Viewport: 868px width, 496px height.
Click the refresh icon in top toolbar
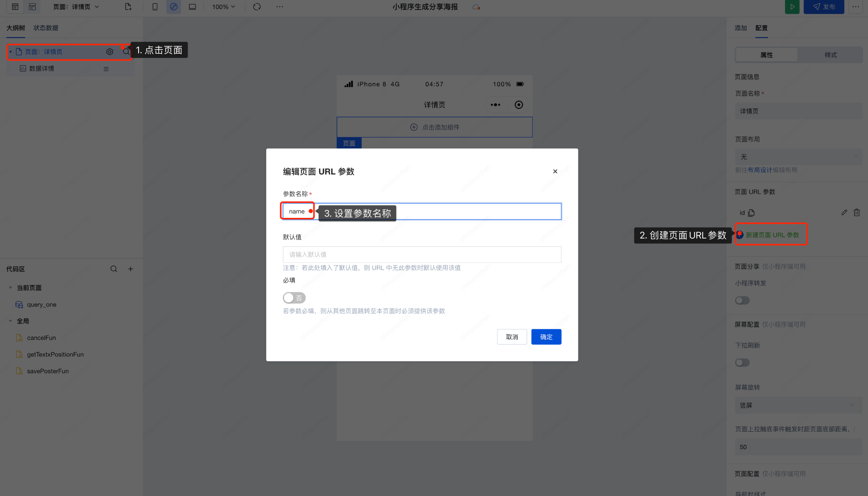coord(257,7)
